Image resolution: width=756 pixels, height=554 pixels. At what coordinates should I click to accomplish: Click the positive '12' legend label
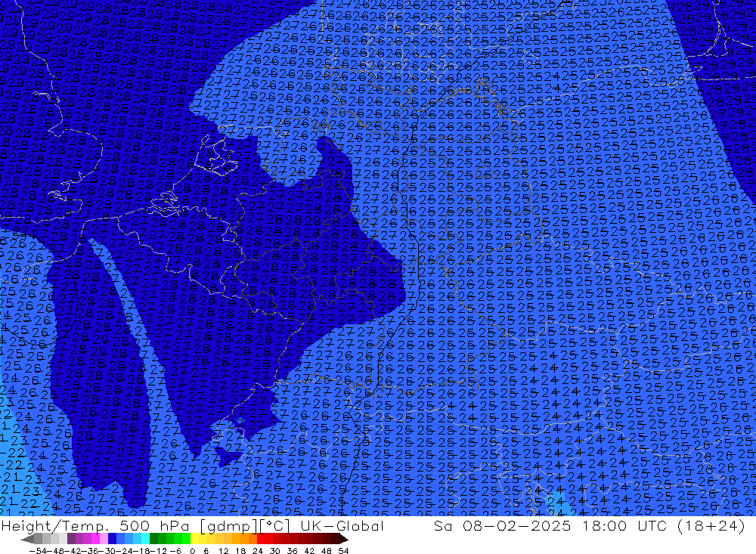coord(223,551)
